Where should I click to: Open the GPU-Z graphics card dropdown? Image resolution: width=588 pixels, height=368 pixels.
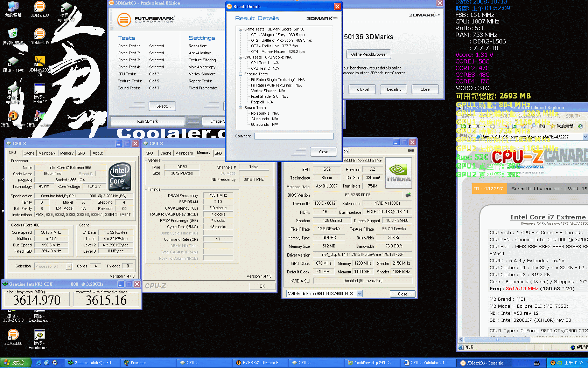[x=359, y=294]
